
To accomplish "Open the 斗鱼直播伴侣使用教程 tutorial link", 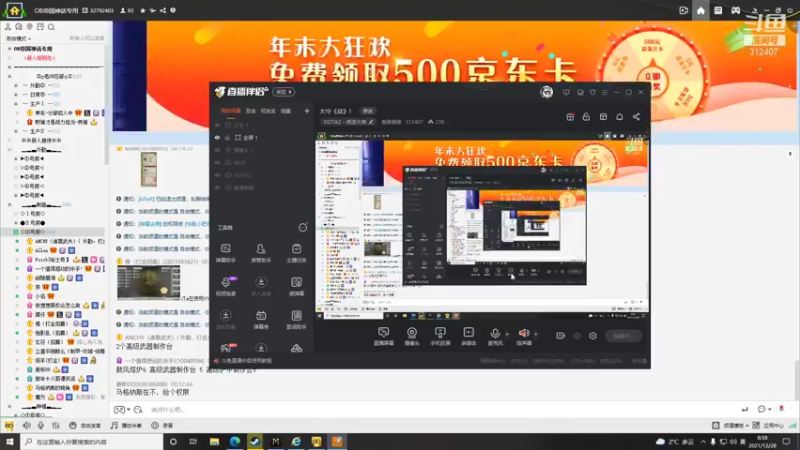I will pos(246,361).
